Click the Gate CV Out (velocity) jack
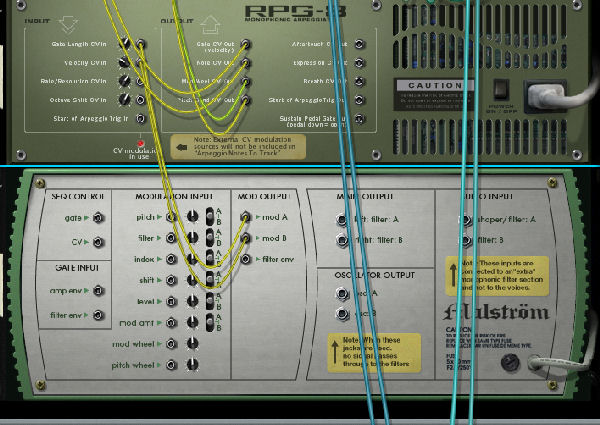The image size is (600, 425). [x=245, y=44]
